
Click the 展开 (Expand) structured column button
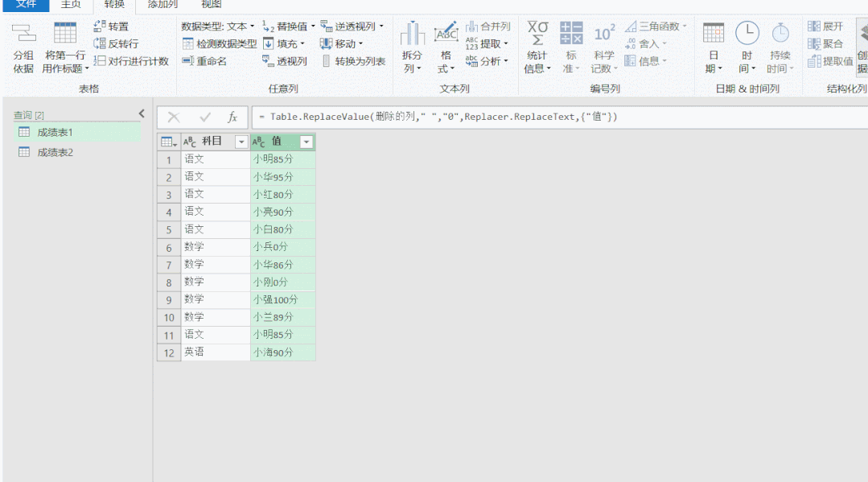coord(825,26)
